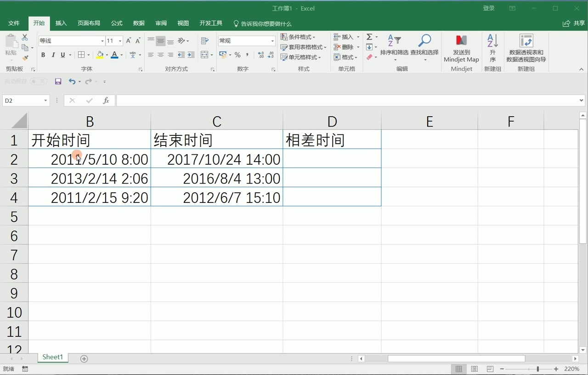Image resolution: width=588 pixels, height=375 pixels.
Task: Select the Format Painter brush
Action: [25, 58]
